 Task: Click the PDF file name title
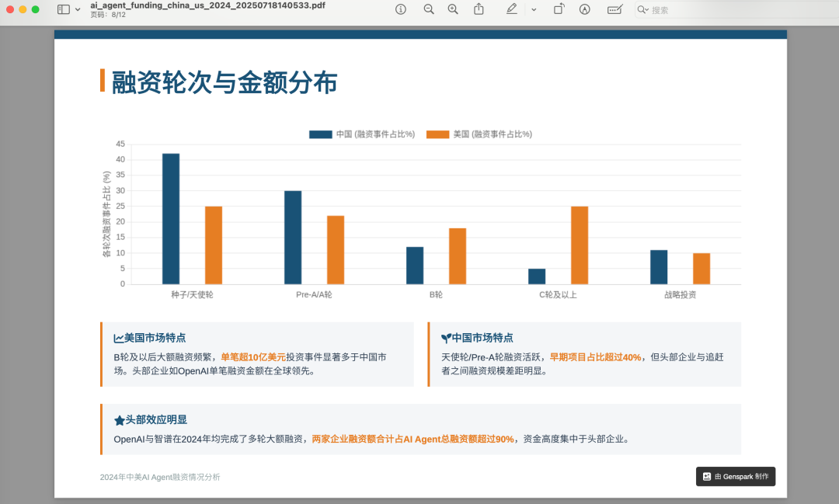point(207,5)
